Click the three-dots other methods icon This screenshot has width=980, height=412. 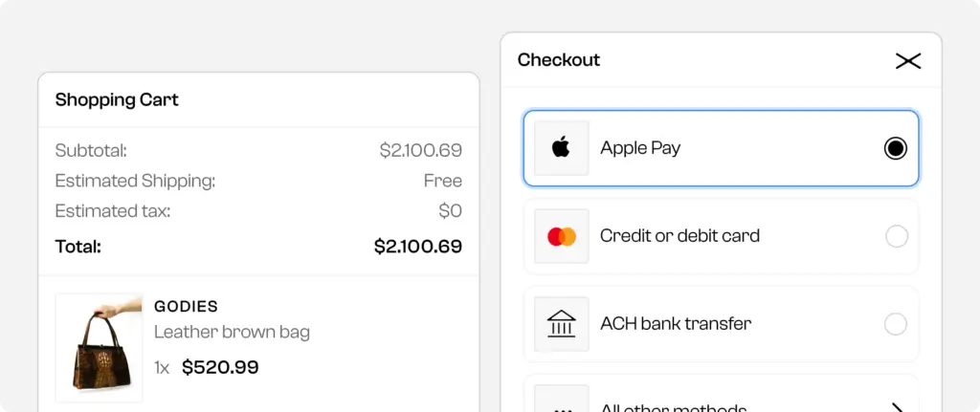[x=562, y=405]
